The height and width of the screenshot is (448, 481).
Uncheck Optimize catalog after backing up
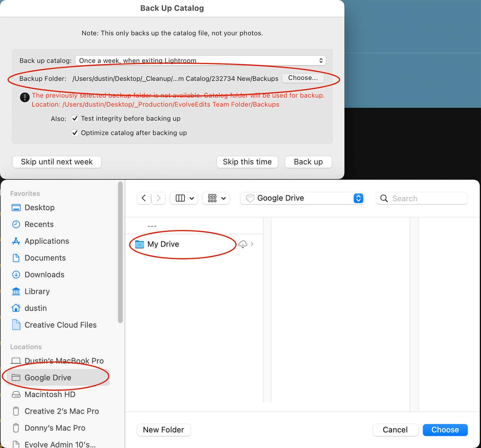[75, 133]
